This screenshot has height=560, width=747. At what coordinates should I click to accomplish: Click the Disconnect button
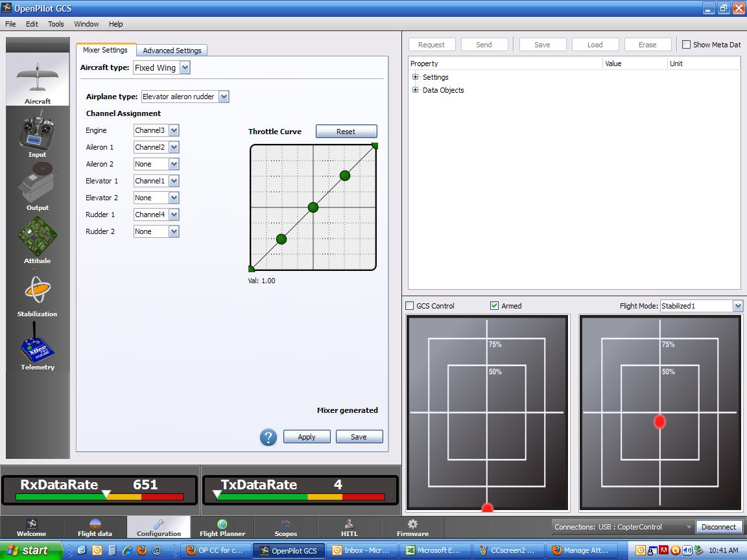pos(718,527)
